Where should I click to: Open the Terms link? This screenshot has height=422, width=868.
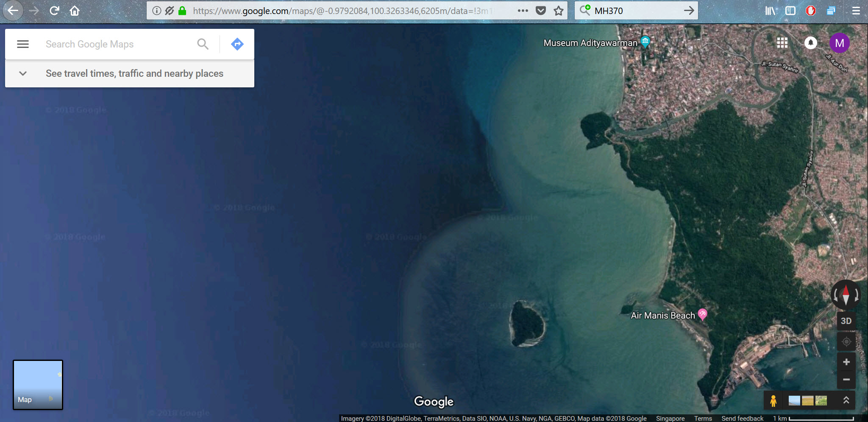pos(703,418)
